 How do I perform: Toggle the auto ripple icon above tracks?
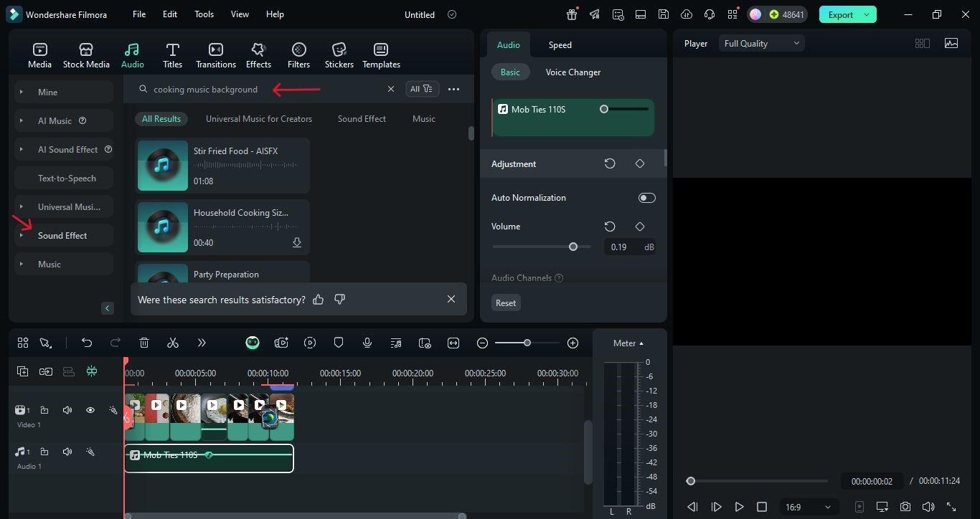pyautogui.click(x=92, y=371)
